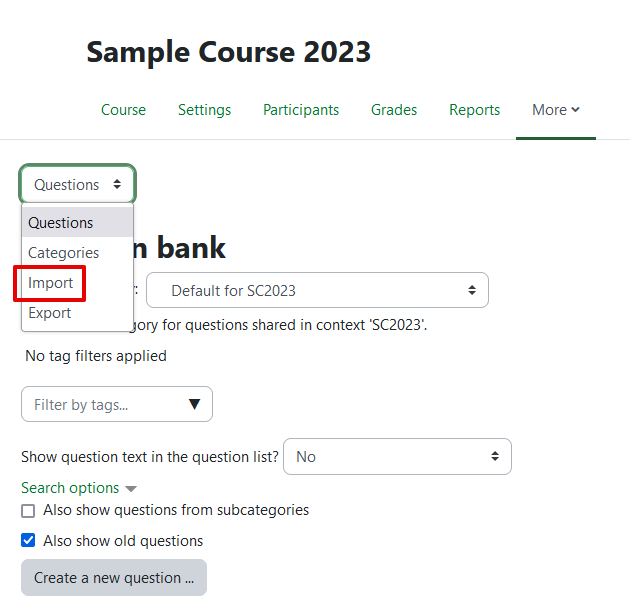This screenshot has height=611, width=630.
Task: Open the show question text 'No' dropdown
Action: (x=397, y=457)
